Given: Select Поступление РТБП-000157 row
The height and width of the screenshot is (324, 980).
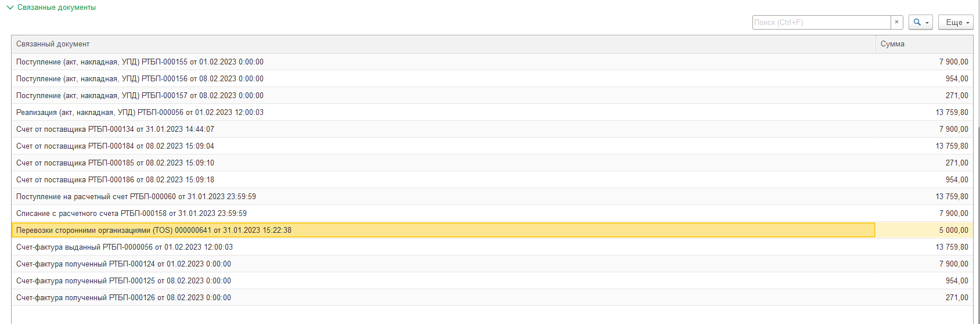Looking at the screenshot, I should pyautogui.click(x=492, y=95).
